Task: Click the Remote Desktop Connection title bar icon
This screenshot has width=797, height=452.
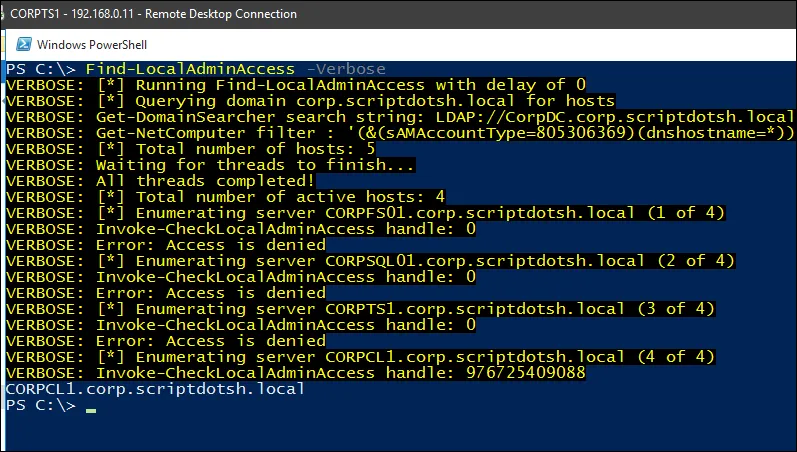Action: (2, 14)
